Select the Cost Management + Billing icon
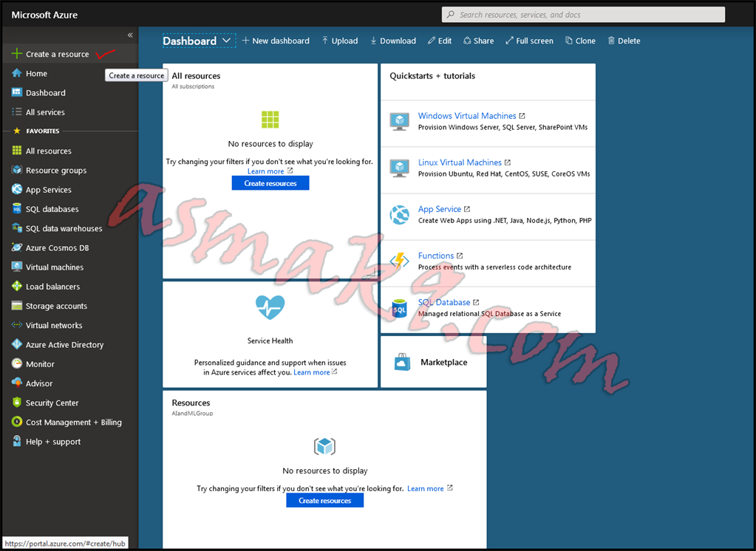 coord(17,422)
